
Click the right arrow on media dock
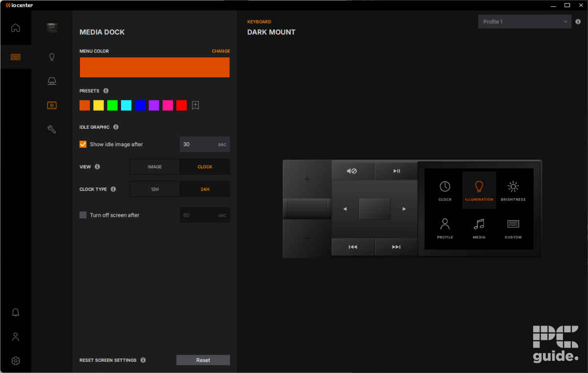(x=404, y=209)
